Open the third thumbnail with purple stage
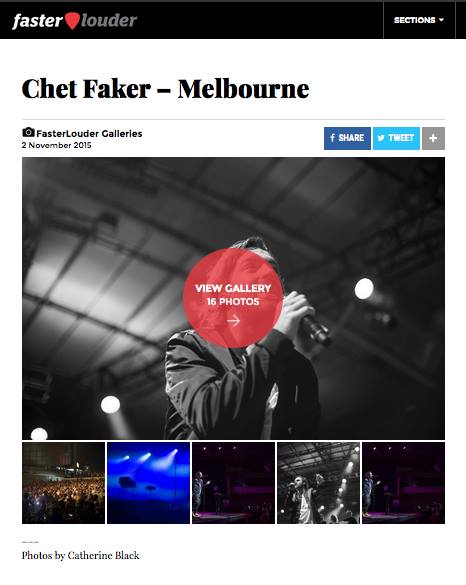 tap(234, 483)
